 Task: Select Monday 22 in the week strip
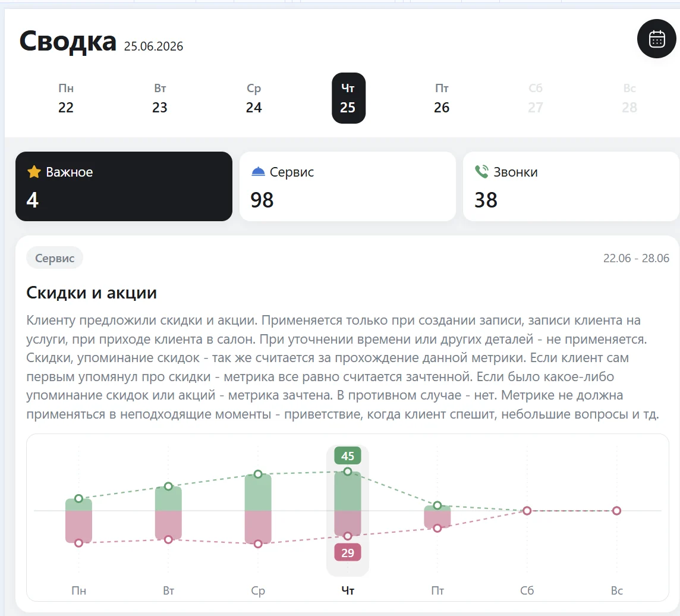66,99
